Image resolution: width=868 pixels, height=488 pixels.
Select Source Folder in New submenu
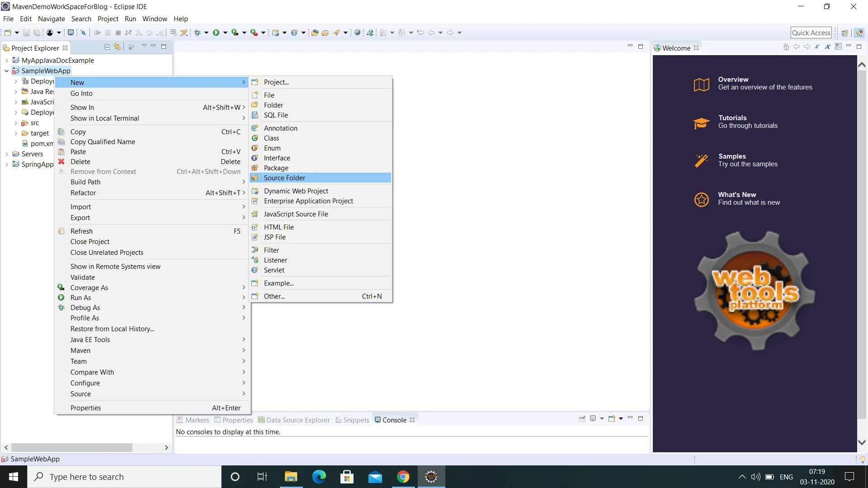pyautogui.click(x=321, y=178)
